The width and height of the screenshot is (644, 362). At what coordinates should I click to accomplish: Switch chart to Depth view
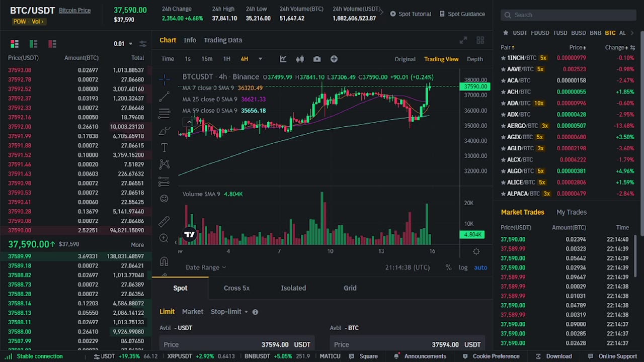click(475, 59)
